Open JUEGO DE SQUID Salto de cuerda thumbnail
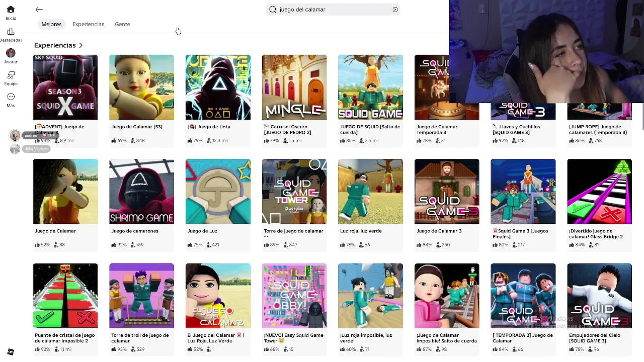This screenshot has height=362, width=644. 370,87
